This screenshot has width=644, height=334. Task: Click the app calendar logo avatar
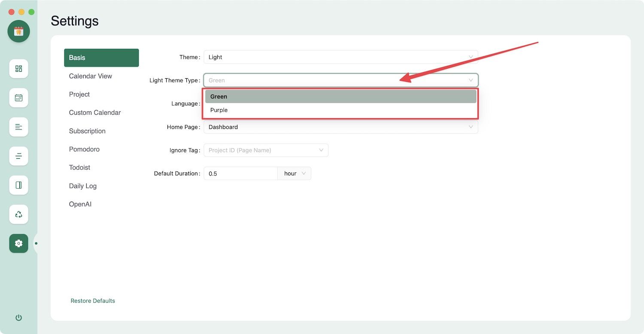click(18, 31)
